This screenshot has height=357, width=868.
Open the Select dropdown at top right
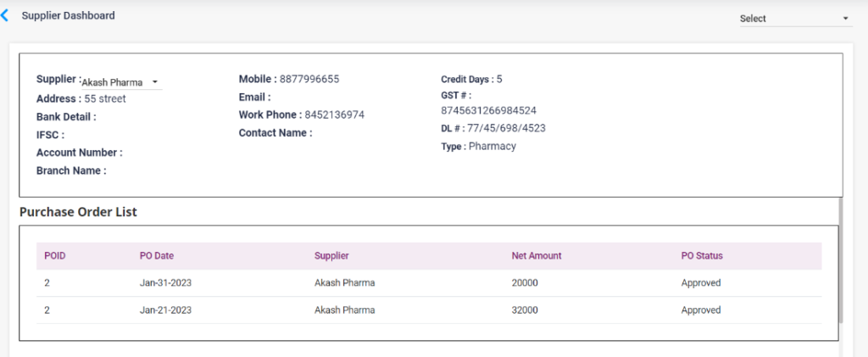coord(794,19)
